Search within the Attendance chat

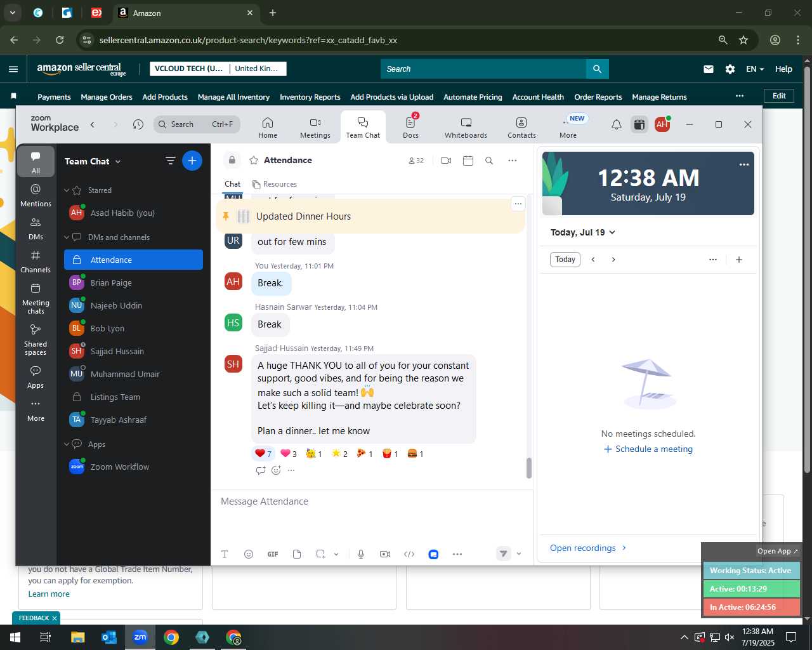[489, 161]
